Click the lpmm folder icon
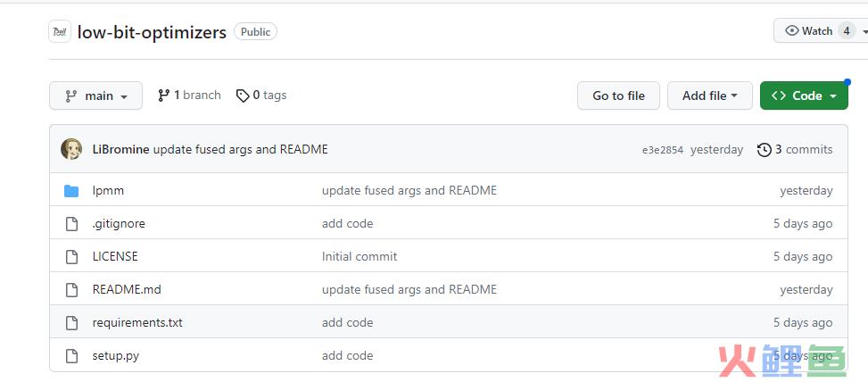The width and height of the screenshot is (868, 382). 72,191
